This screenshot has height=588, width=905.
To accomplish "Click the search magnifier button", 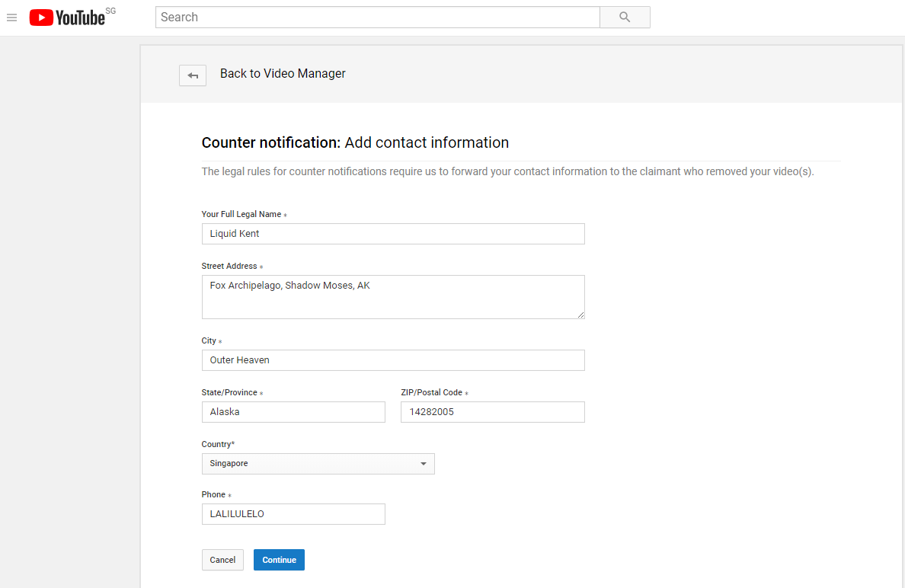I will (x=625, y=18).
